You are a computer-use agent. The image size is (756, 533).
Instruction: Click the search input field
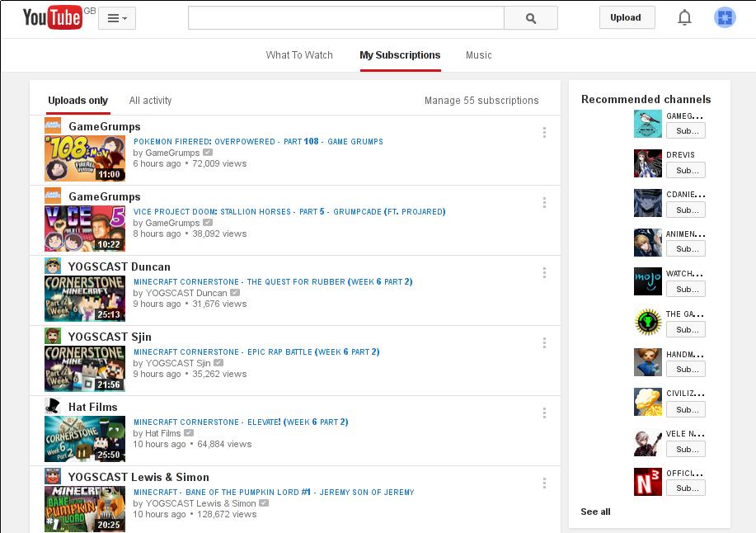[346, 18]
